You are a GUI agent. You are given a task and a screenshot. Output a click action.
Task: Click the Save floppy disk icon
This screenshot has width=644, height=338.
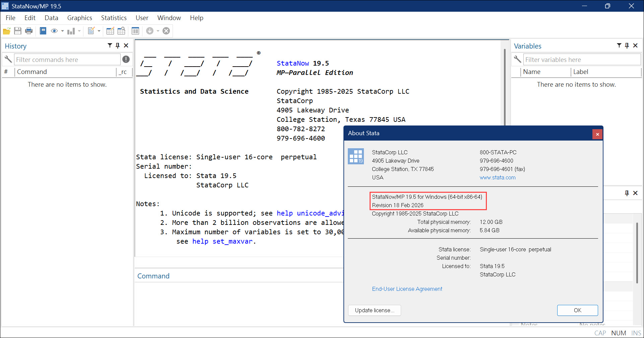(18, 31)
